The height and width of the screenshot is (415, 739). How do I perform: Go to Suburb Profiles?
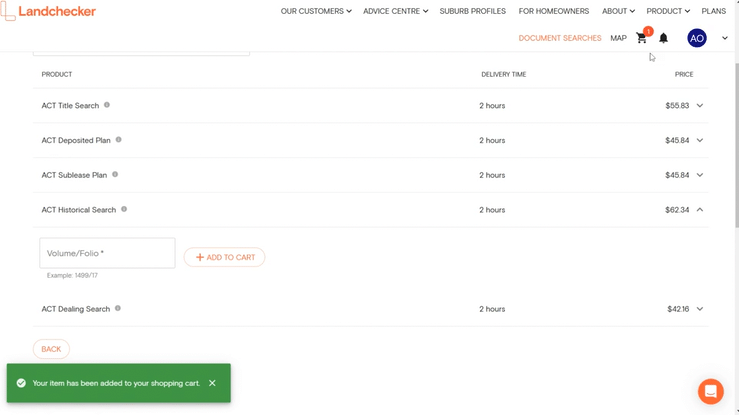click(x=473, y=11)
